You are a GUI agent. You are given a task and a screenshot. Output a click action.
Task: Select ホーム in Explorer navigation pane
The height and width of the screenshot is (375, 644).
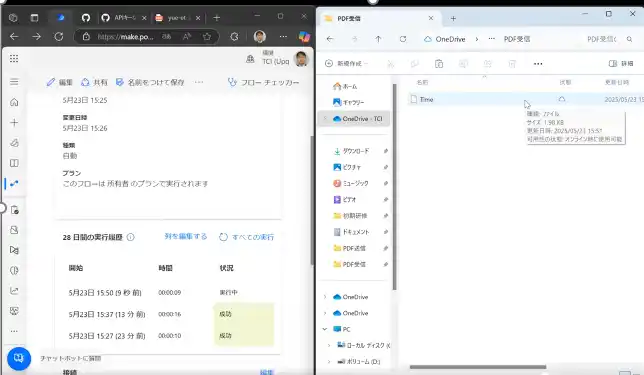point(345,86)
